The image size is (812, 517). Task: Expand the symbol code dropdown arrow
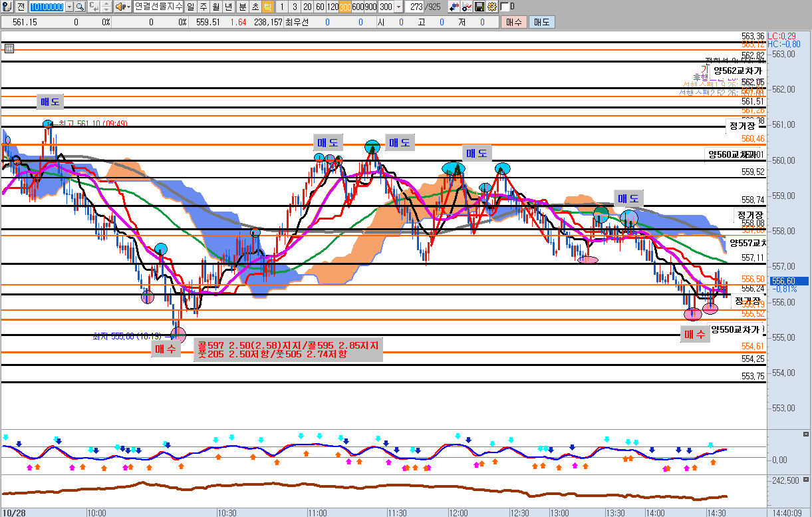(68, 7)
